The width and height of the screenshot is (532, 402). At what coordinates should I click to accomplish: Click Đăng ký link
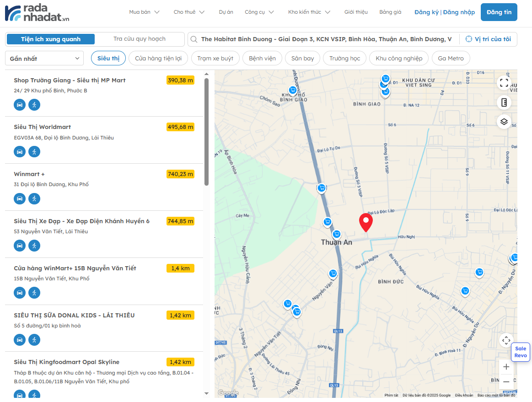pos(426,12)
